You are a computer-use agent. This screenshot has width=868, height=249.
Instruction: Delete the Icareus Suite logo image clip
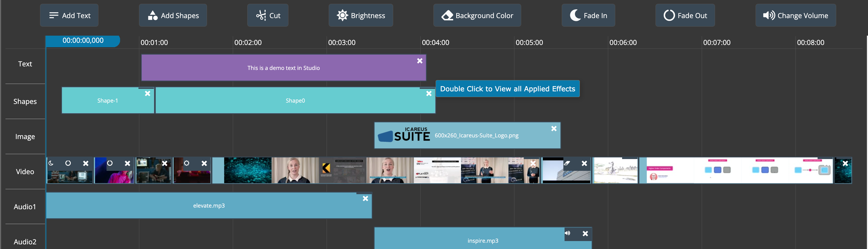coord(554,128)
